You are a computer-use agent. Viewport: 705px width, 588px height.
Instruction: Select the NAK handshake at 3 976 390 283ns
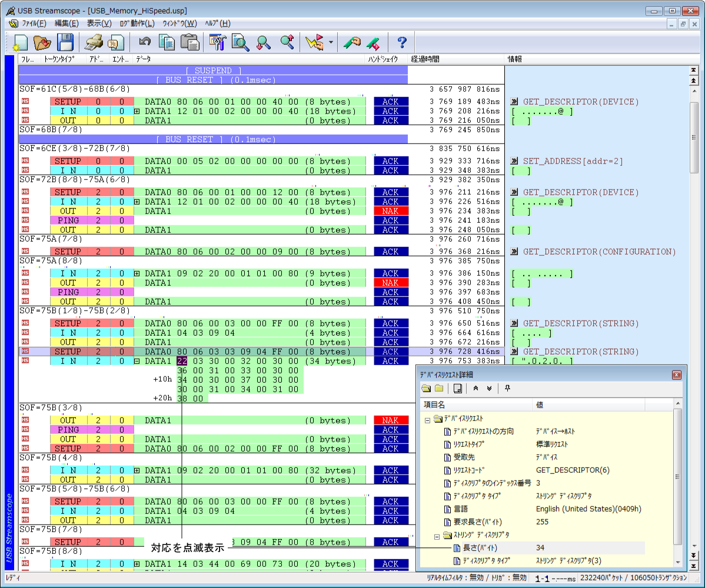(390, 283)
